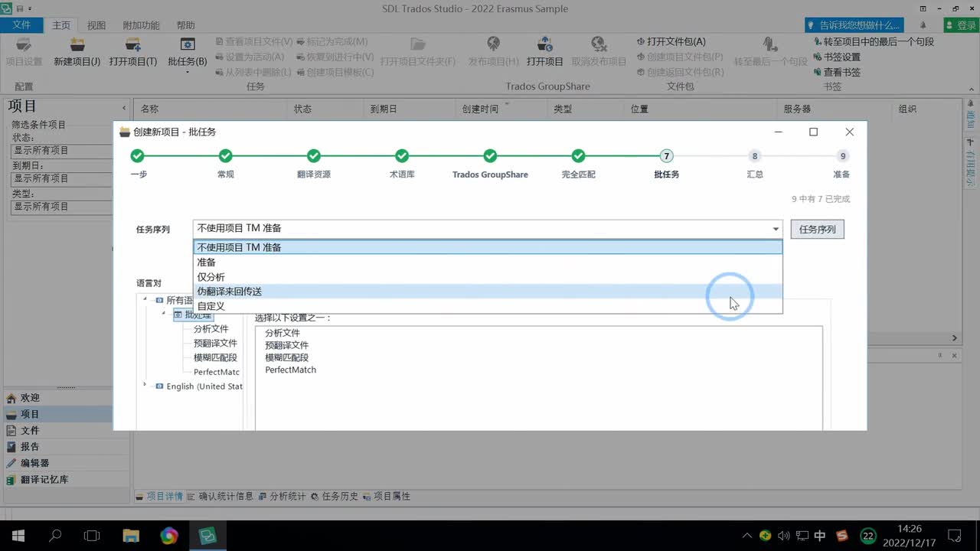
Task: Open the 状态 filter dropdown
Action: [61, 150]
